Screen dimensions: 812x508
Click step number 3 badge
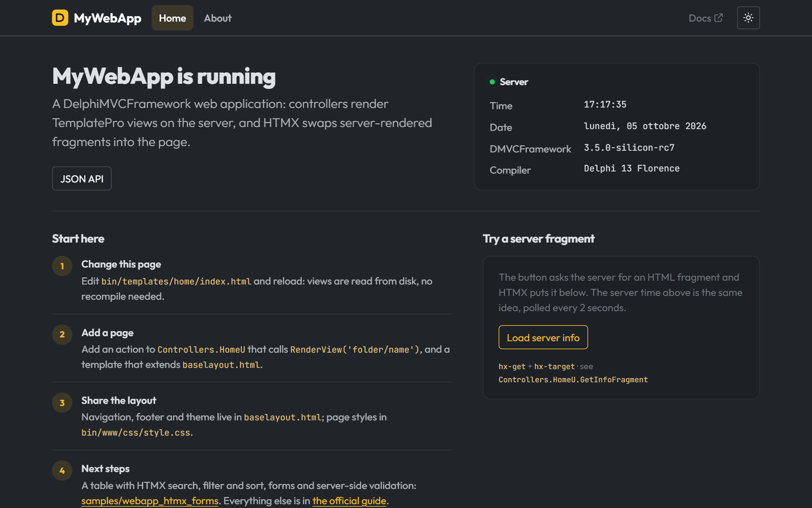(62, 403)
